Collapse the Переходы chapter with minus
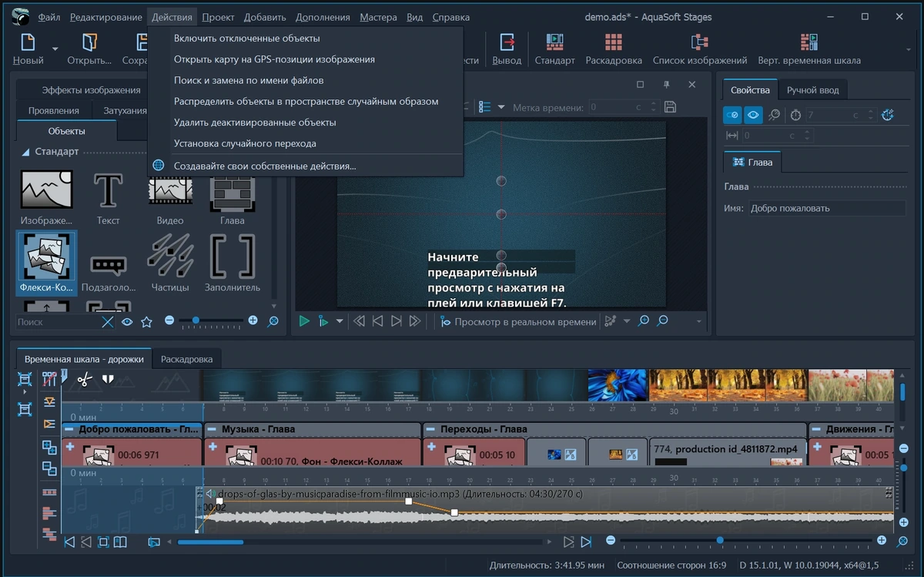This screenshot has width=924, height=577. point(431,429)
